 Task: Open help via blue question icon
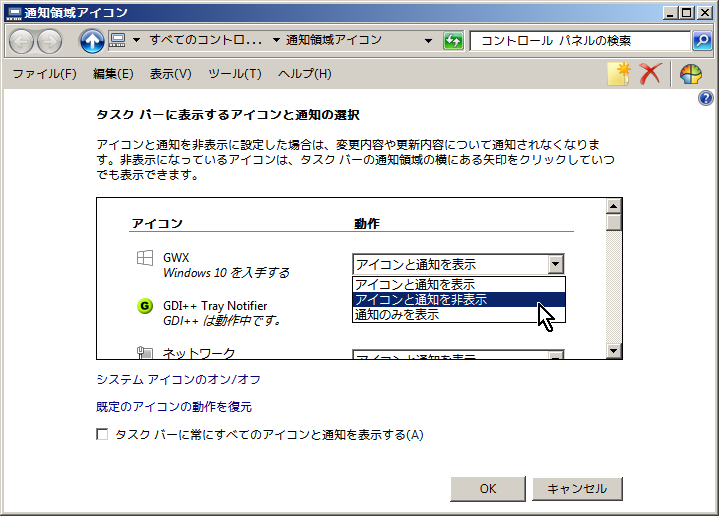pyautogui.click(x=706, y=98)
